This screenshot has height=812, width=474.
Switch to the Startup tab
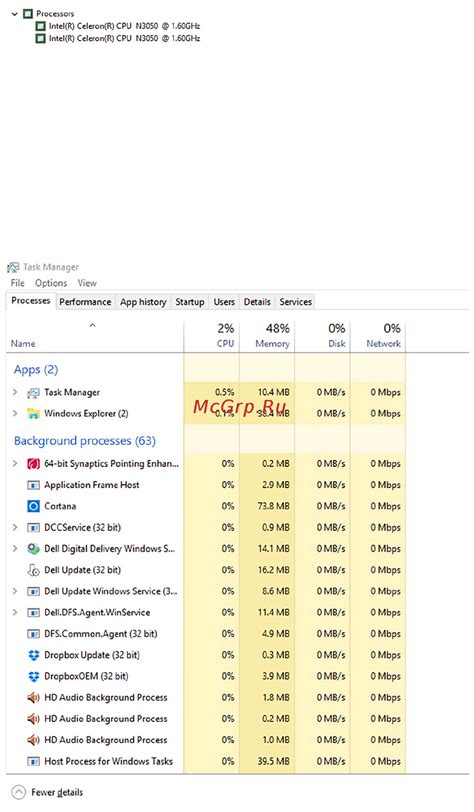tap(190, 302)
